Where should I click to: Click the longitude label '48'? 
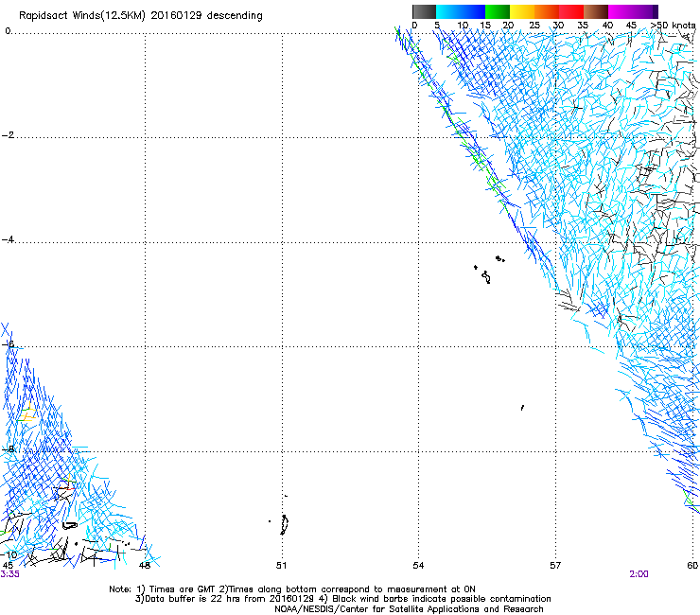coord(145,566)
